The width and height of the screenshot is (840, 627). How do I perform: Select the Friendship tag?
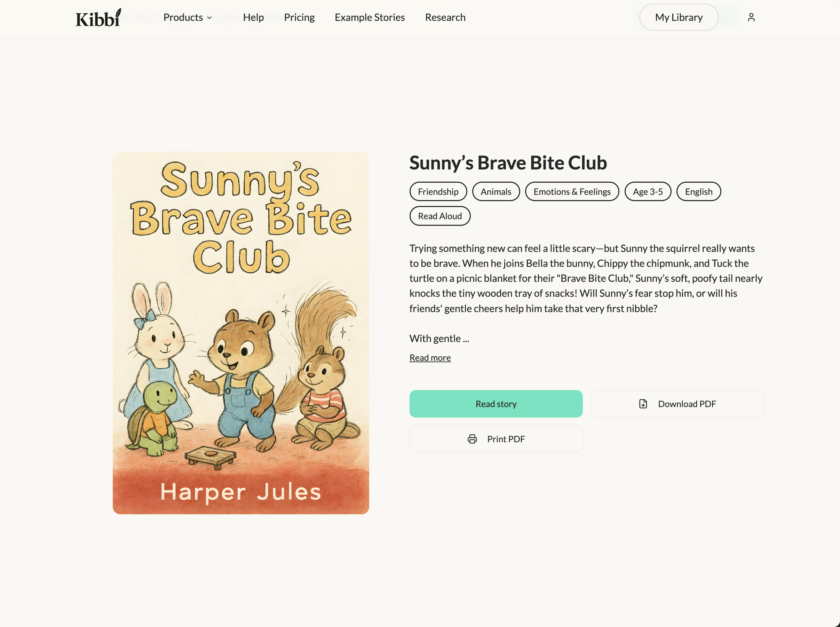pos(438,192)
